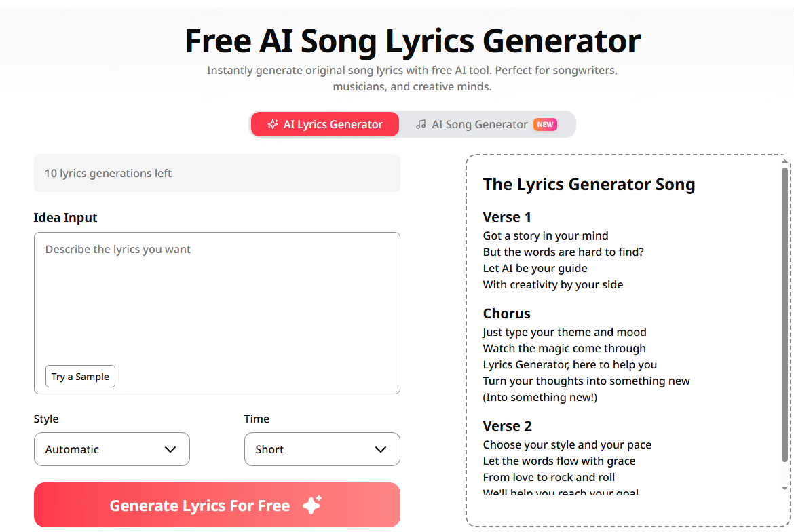Click the chevron arrow in the Style selector
794x532 pixels.
pyautogui.click(x=170, y=449)
